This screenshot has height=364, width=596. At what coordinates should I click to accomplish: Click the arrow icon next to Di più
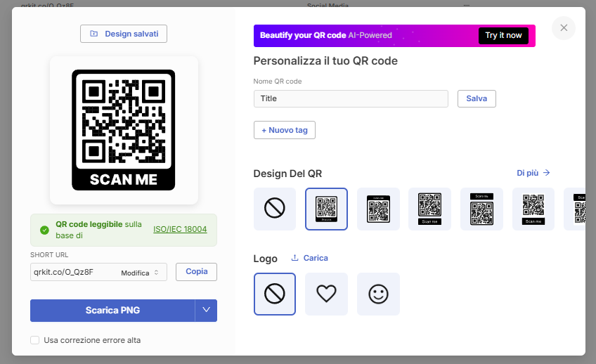point(547,173)
